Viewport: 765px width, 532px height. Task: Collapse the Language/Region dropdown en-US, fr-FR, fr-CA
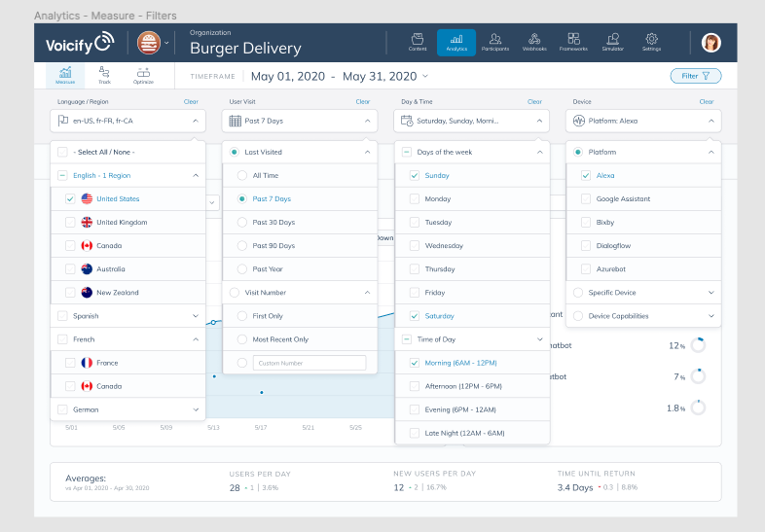[196, 121]
